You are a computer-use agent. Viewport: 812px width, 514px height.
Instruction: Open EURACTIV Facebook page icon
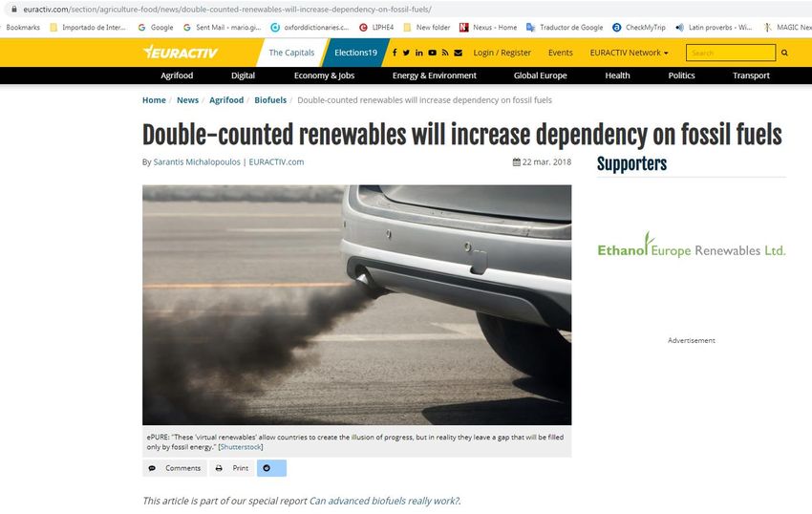pyautogui.click(x=395, y=53)
